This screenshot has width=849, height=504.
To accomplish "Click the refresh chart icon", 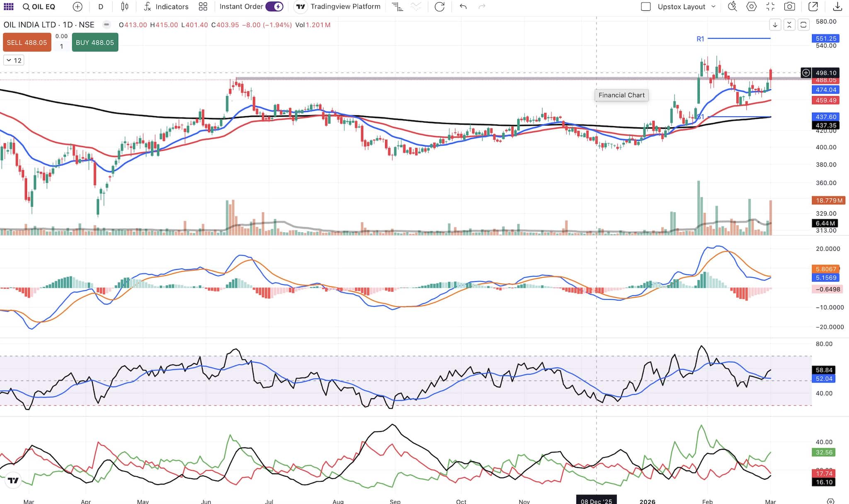I will 439,7.
